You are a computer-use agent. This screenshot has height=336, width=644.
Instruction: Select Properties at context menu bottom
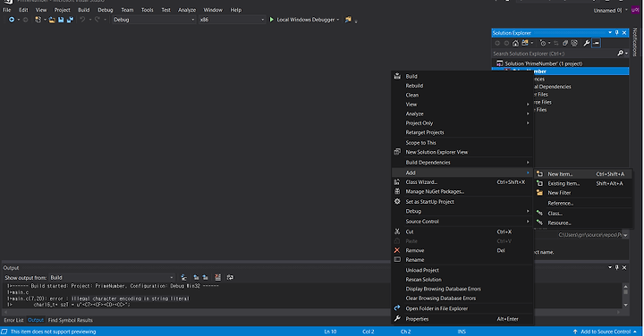coord(462,319)
